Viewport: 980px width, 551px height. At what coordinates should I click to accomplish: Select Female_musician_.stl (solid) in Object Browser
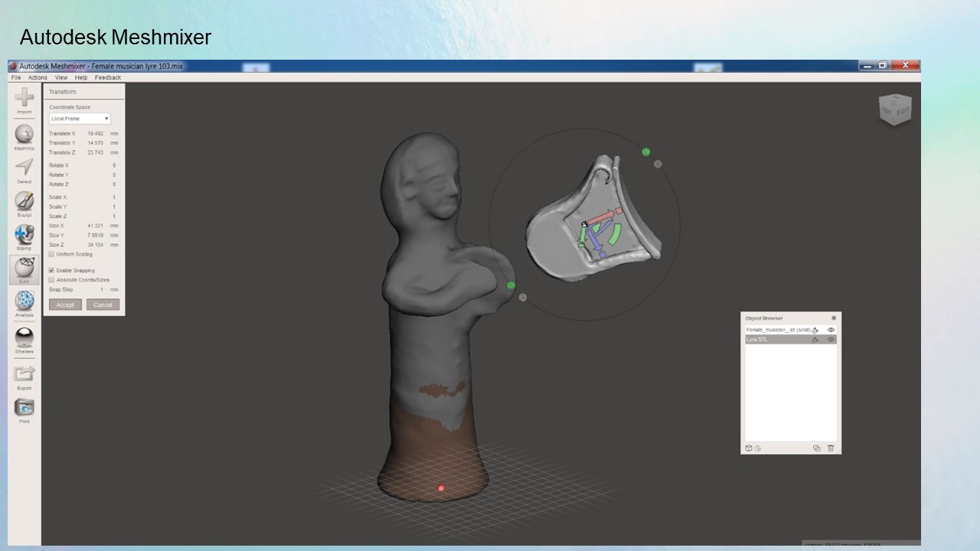(x=791, y=330)
